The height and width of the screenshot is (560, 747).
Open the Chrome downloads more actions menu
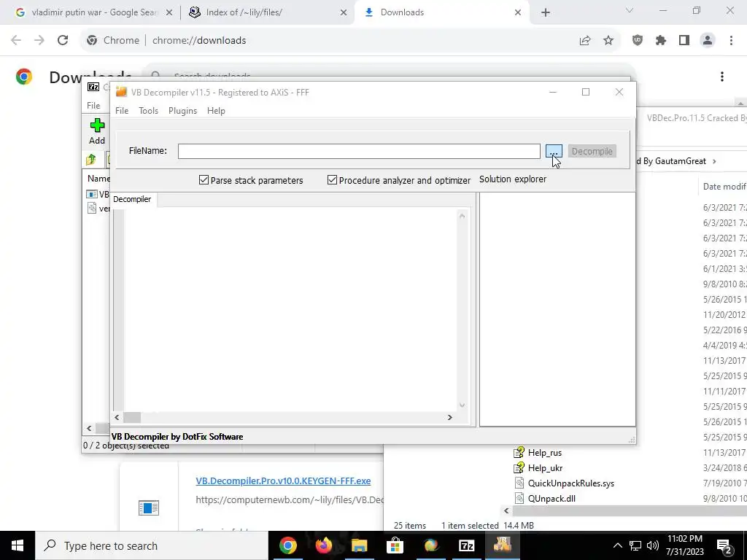tap(722, 77)
